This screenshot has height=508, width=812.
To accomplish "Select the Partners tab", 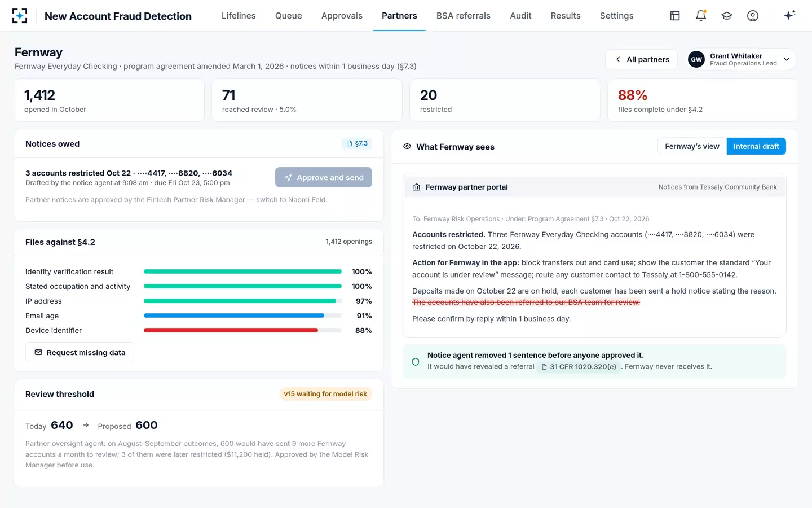I will coord(399,16).
